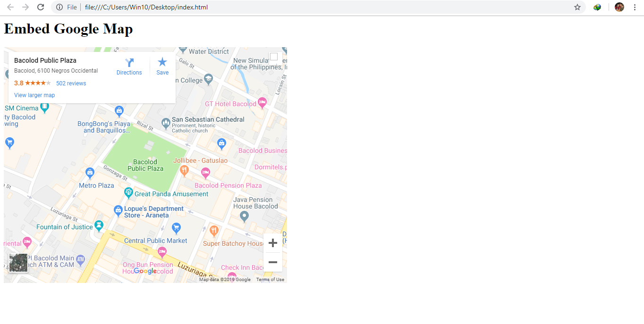Image resolution: width=644 pixels, height=324 pixels.
Task: Click the 'Central Public Market' label
Action: (x=156, y=241)
